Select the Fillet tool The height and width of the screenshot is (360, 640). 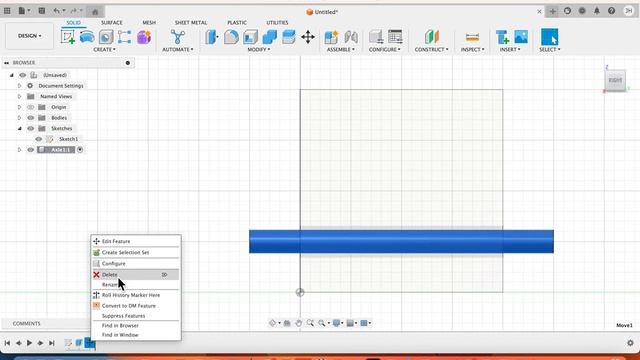tap(231, 37)
